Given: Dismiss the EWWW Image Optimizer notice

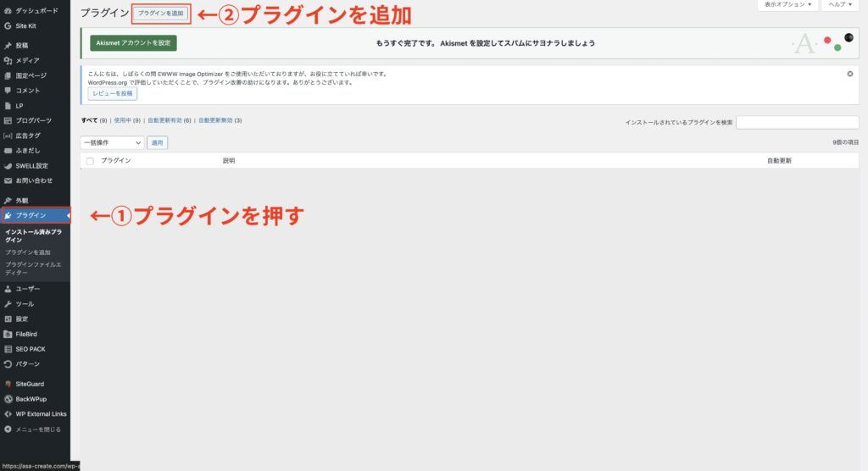Looking at the screenshot, I should click(849, 74).
